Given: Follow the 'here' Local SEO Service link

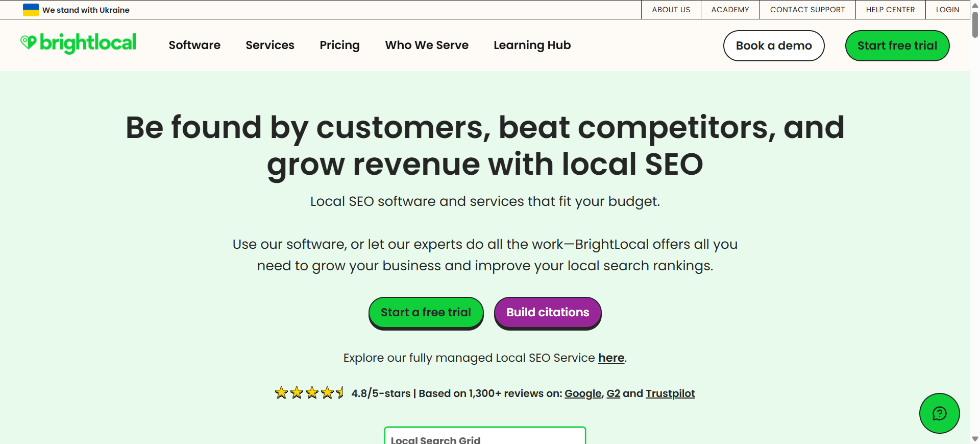Looking at the screenshot, I should [x=611, y=358].
